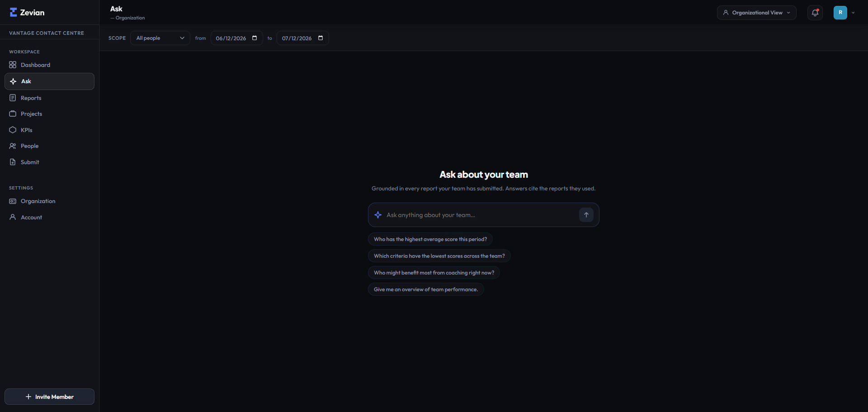Expand the All people scope dropdown
Screen dimensions: 868x412
tap(160, 38)
